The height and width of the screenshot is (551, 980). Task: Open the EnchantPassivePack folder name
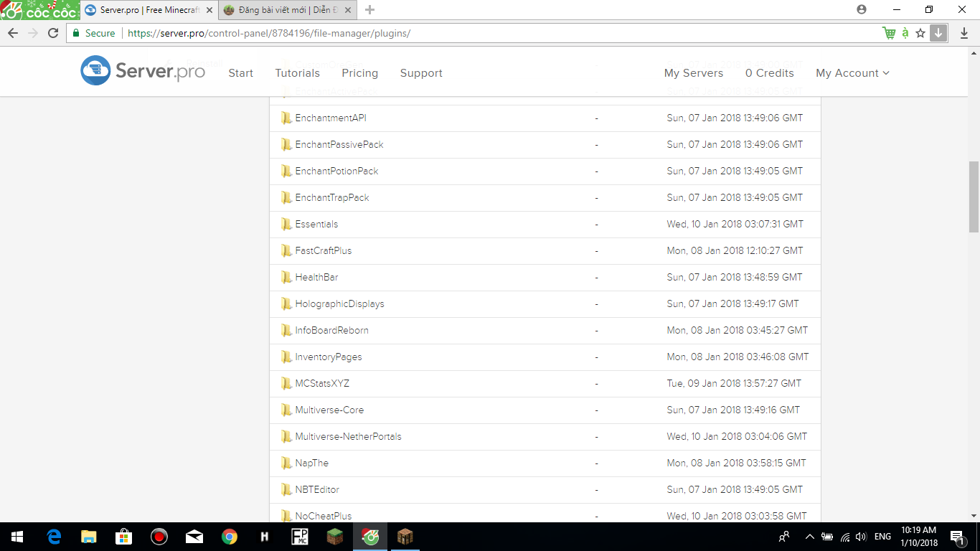click(x=339, y=144)
